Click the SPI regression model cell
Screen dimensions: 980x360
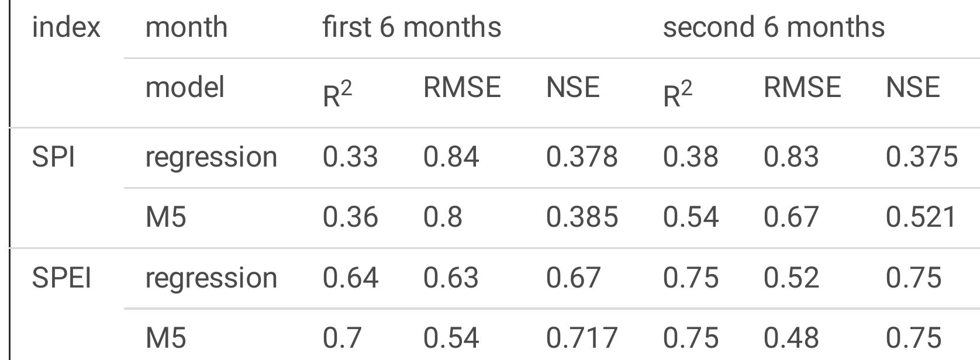pyautogui.click(x=211, y=157)
